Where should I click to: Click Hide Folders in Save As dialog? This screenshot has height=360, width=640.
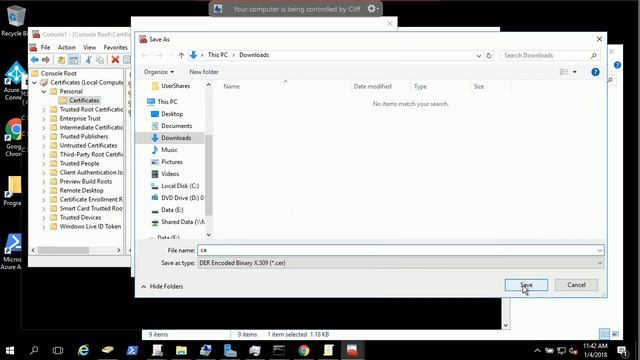[162, 287]
